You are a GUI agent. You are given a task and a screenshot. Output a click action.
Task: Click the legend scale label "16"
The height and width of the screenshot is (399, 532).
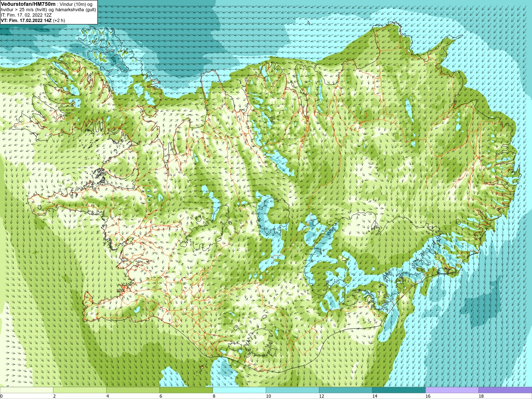click(x=428, y=396)
